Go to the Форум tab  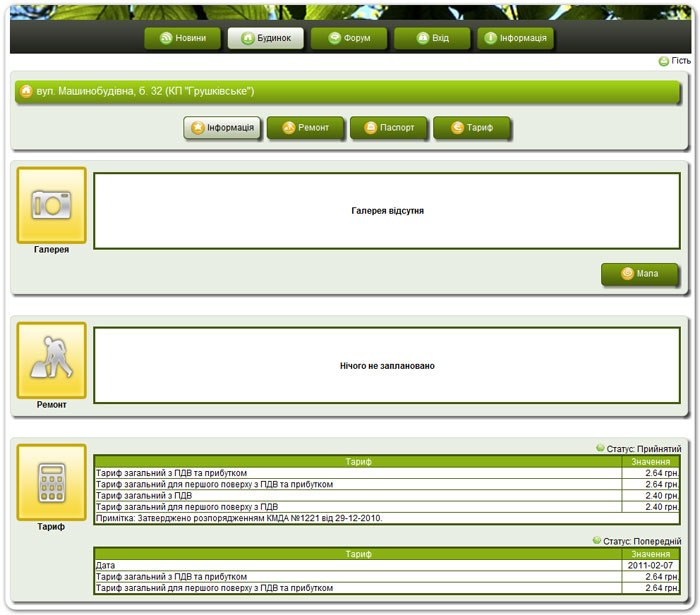click(349, 38)
